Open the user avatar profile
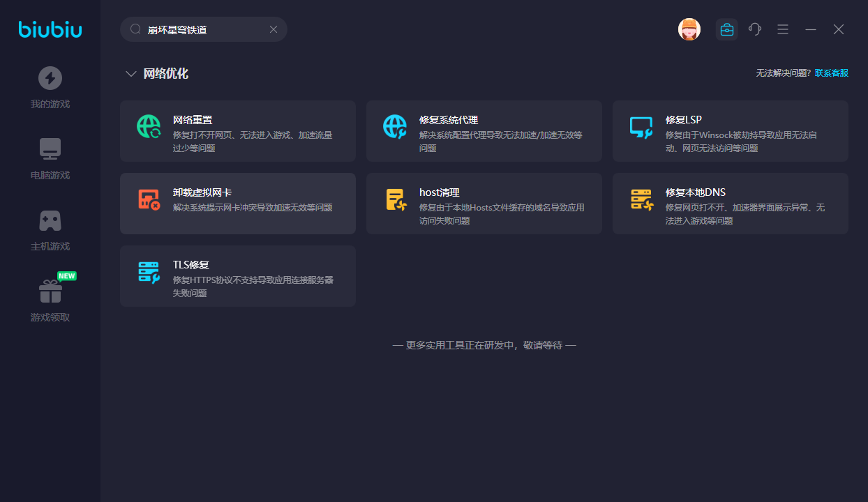Screen dimensions: 868x502 [689, 29]
